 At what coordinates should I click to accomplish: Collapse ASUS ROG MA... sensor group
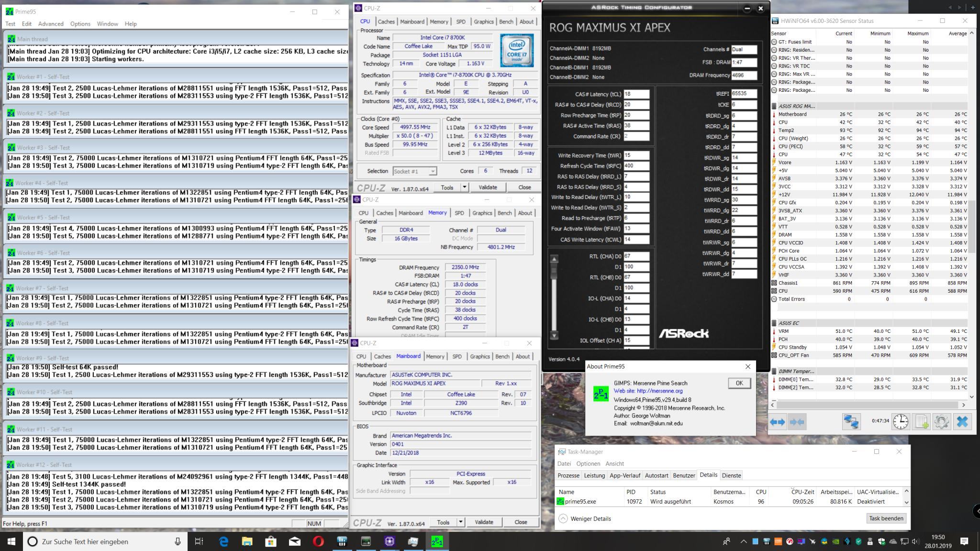(x=774, y=106)
